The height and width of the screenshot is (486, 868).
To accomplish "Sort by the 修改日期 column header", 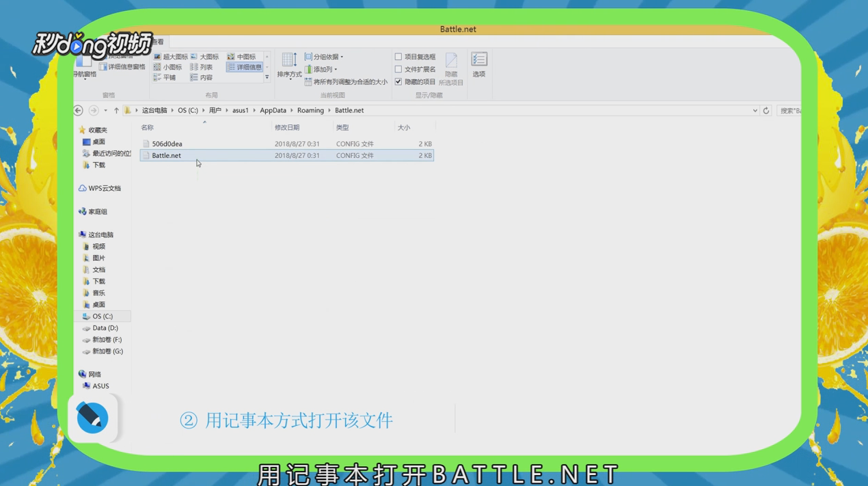I will [287, 128].
